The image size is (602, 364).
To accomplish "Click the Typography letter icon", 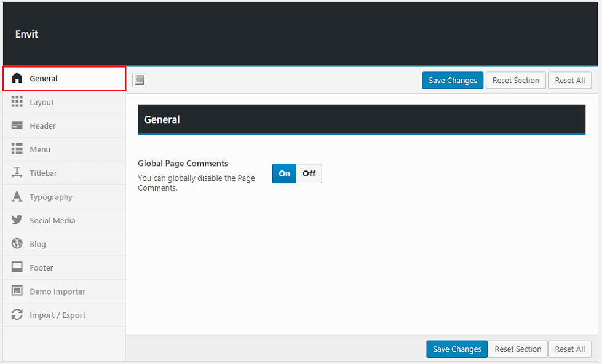I will click(17, 197).
